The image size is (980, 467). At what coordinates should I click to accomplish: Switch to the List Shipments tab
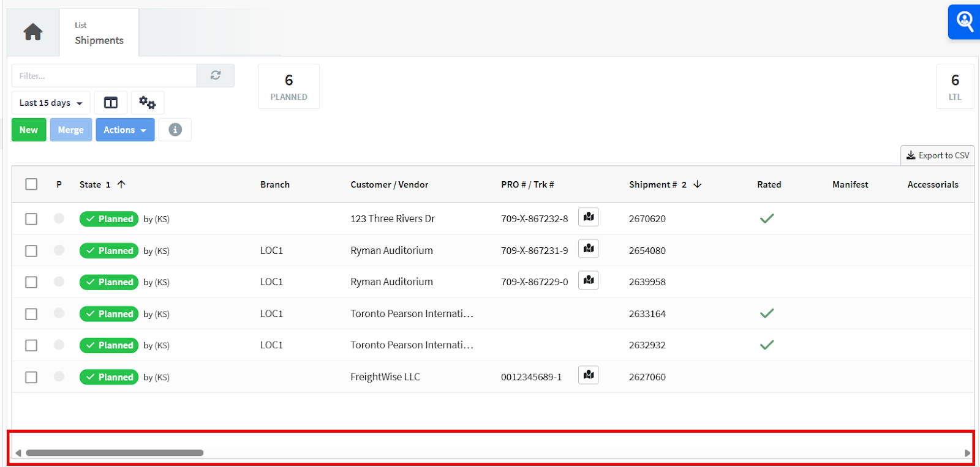[x=99, y=33]
